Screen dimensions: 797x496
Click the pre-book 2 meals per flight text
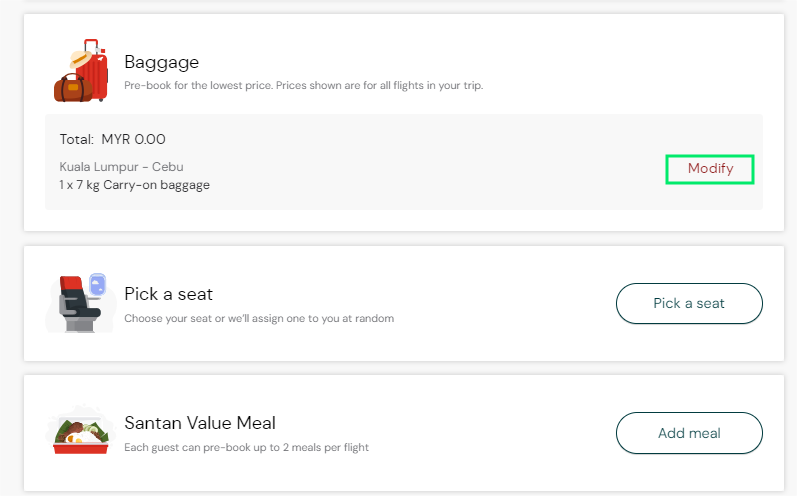pos(246,447)
